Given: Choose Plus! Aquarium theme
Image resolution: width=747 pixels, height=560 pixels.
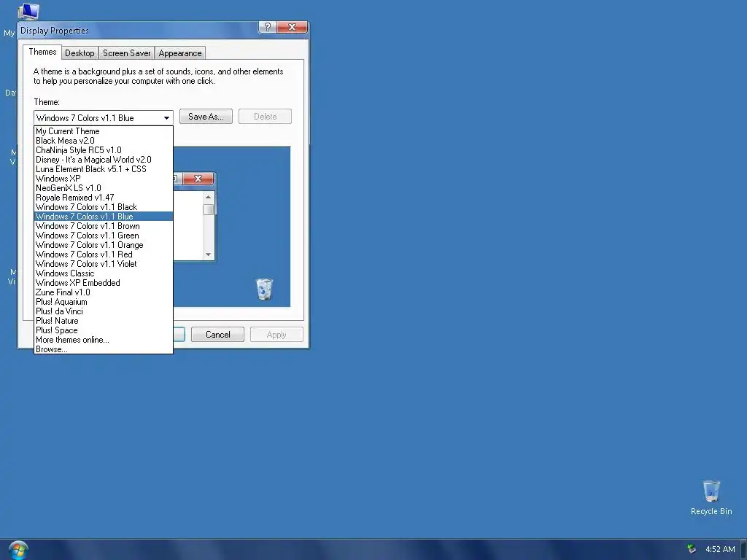Looking at the screenshot, I should pos(104,302).
